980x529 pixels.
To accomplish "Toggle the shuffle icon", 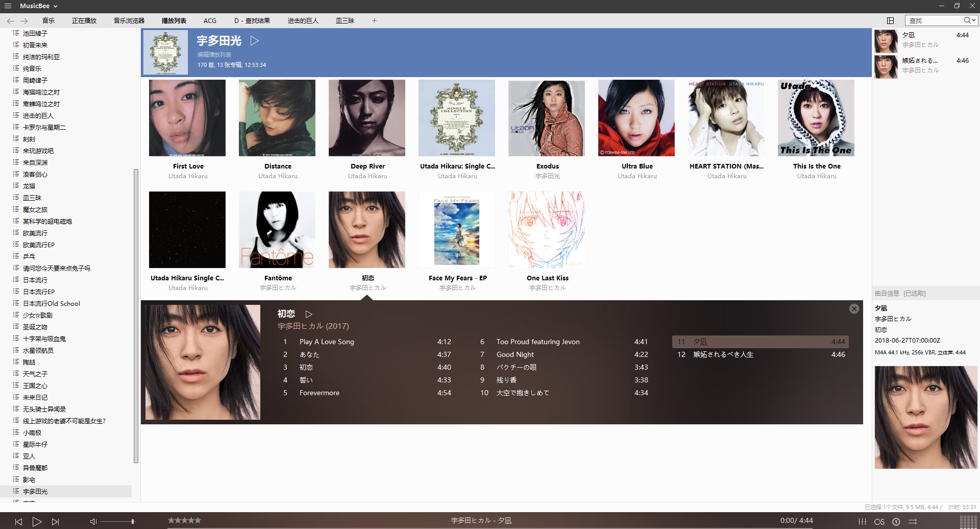I will pyautogui.click(x=913, y=521).
